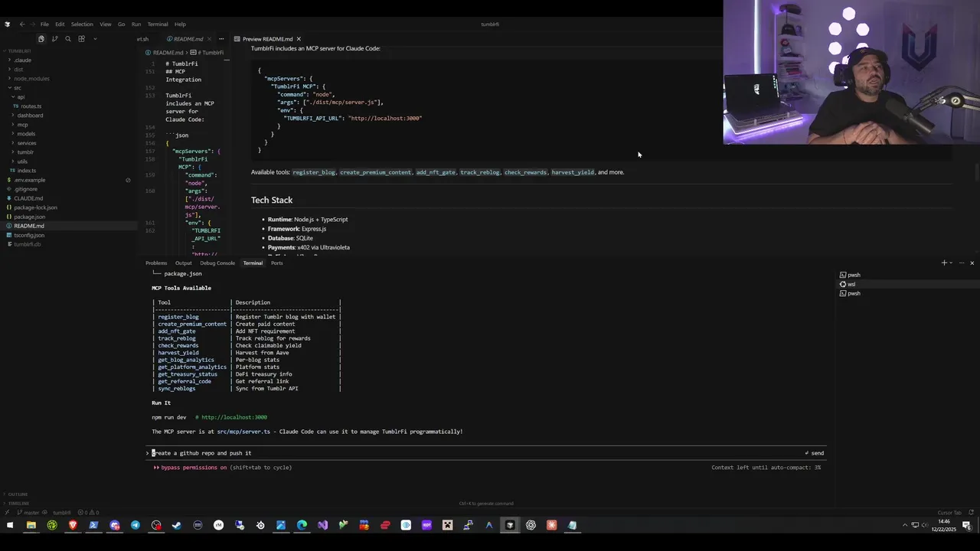Viewport: 980px width, 551px height.
Task: Switch to Preview README.md tab
Action: click(267, 39)
